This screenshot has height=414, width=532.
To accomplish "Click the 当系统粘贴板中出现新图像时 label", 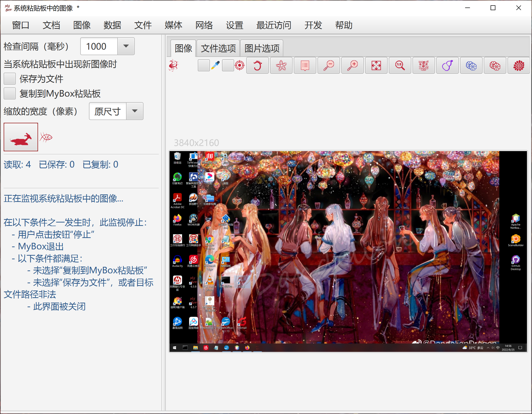I will 60,64.
